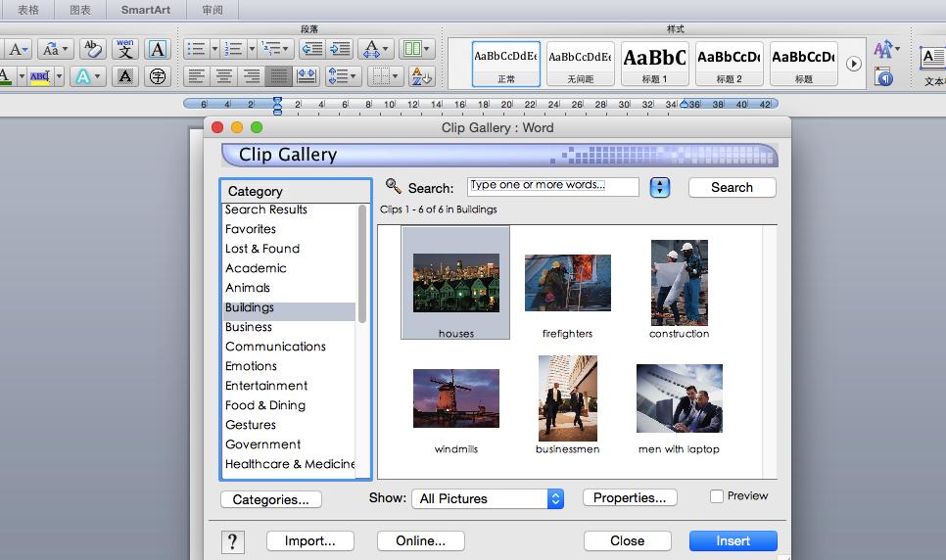Select the Animals category
This screenshot has width=946, height=560.
[x=248, y=288]
